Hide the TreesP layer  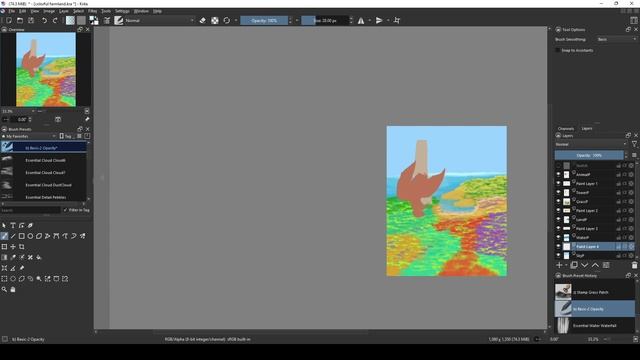(558, 192)
